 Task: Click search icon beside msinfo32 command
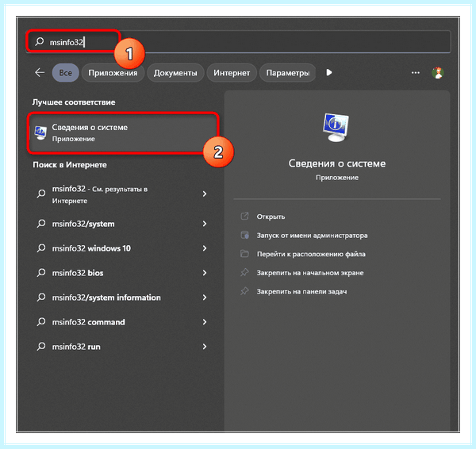click(41, 322)
